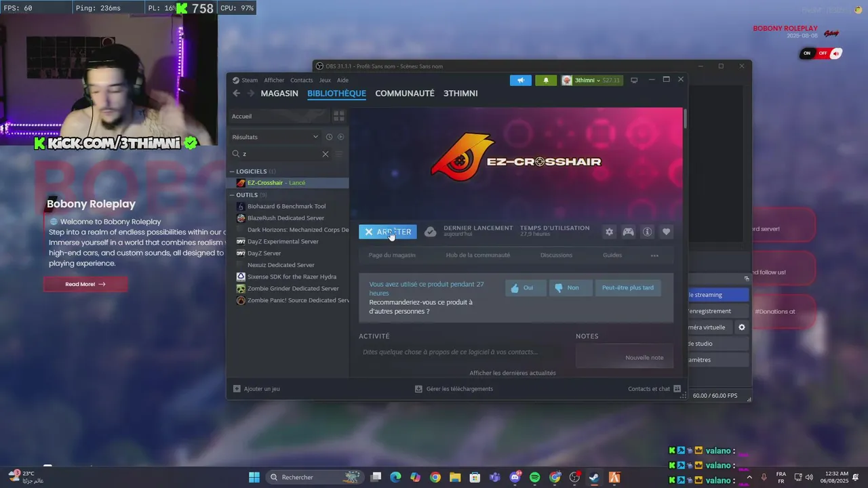Open the Accueil library home button

(x=279, y=116)
